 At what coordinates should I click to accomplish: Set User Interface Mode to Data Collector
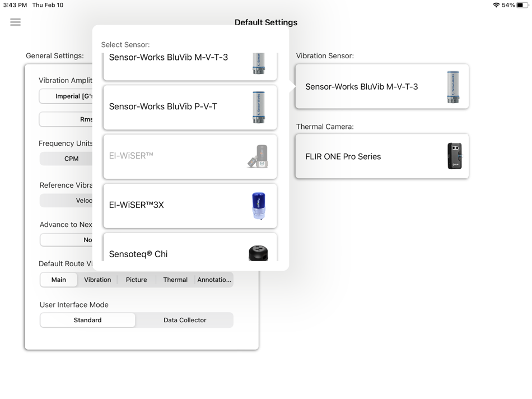(x=185, y=320)
